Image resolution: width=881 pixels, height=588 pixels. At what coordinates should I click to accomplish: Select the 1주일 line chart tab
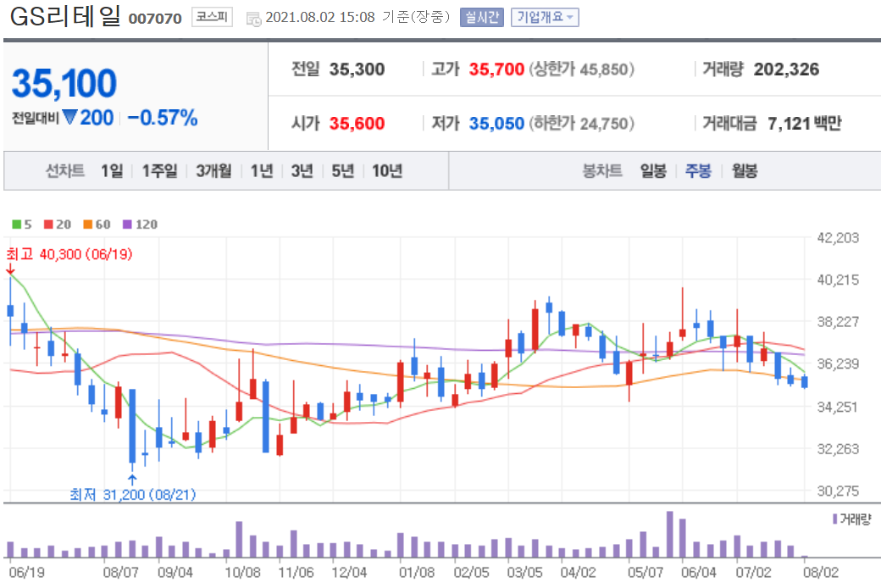pos(159,170)
